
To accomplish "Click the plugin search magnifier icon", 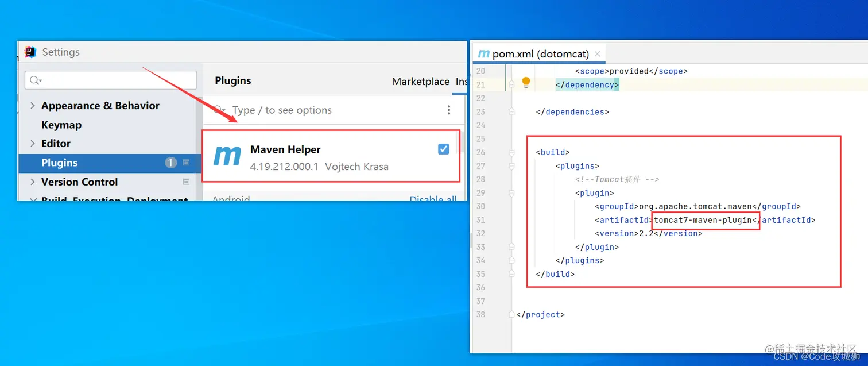I will (x=219, y=110).
